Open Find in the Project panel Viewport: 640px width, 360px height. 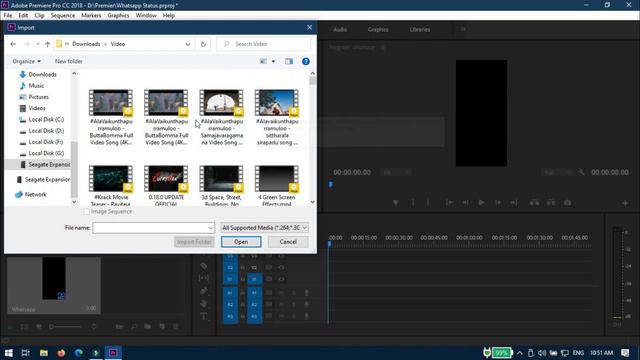pyautogui.click(x=134, y=327)
